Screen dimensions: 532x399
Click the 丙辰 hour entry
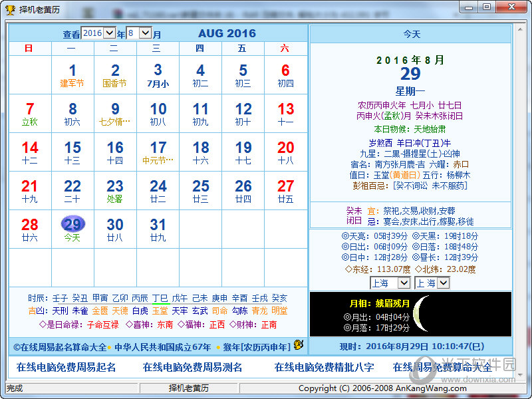(140, 298)
